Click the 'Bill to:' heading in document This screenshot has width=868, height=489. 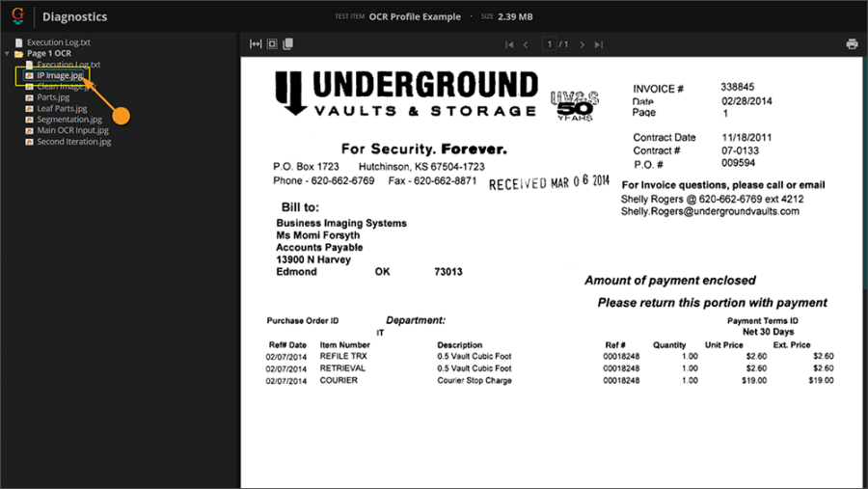300,207
